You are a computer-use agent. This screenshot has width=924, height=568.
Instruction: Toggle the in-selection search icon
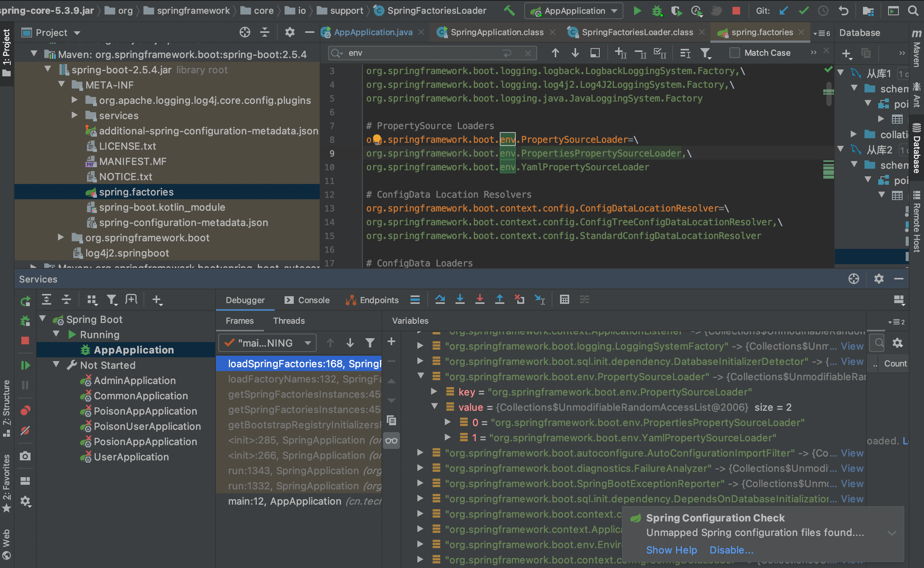click(686, 53)
